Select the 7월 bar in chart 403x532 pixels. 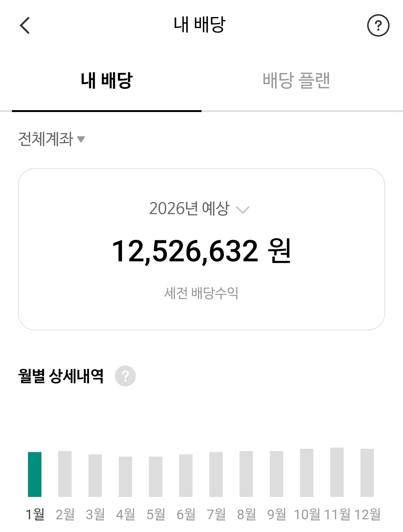(216, 474)
